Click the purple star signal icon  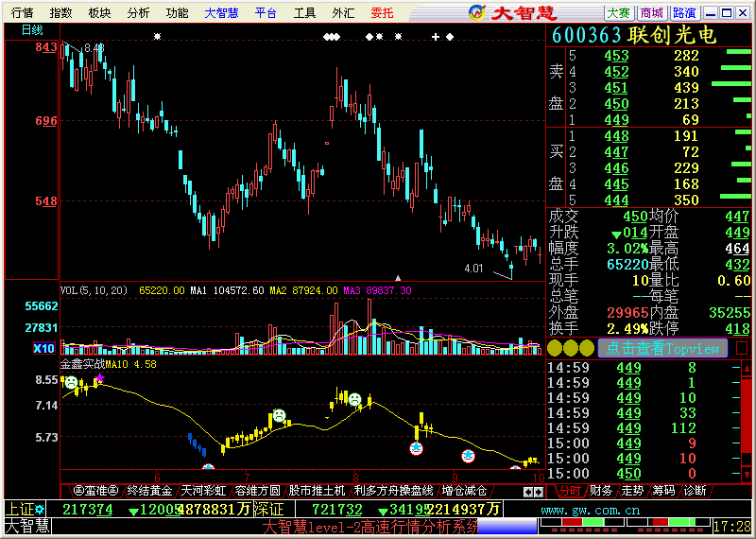(99, 378)
